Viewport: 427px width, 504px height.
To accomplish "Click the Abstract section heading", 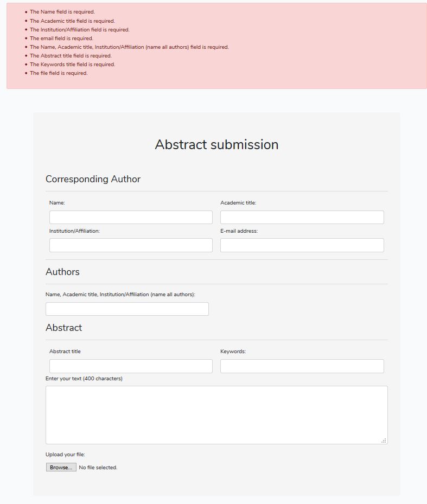I will (x=64, y=328).
